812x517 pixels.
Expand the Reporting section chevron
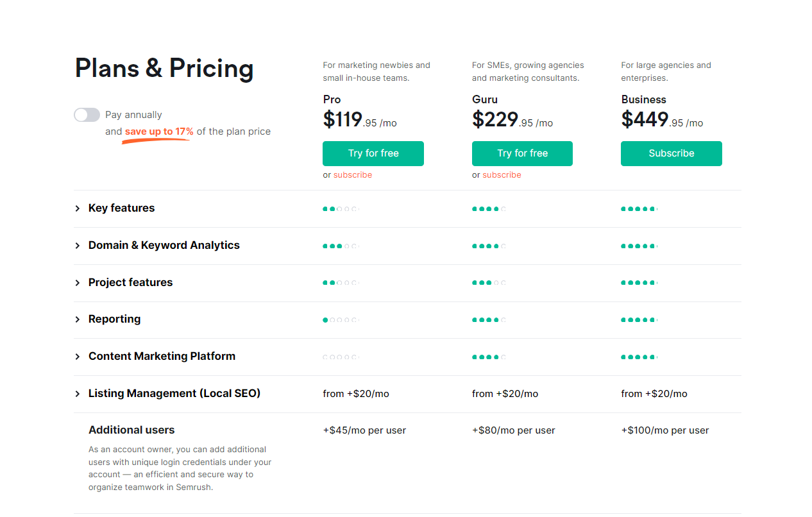coord(78,319)
